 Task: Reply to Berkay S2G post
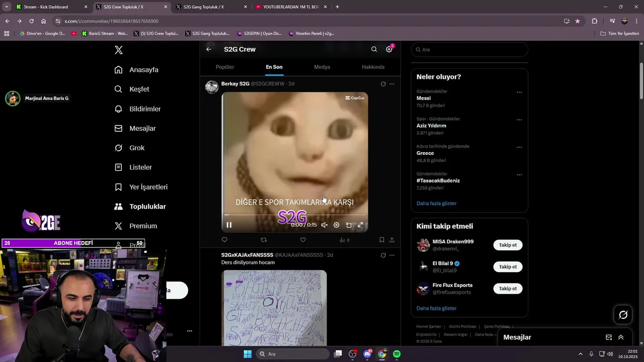[224, 240]
